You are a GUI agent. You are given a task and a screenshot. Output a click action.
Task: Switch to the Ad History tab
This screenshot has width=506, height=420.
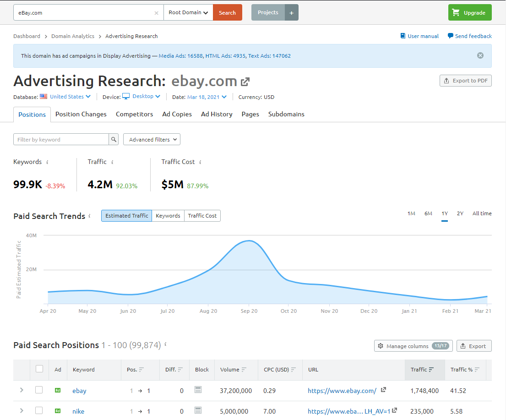217,115
